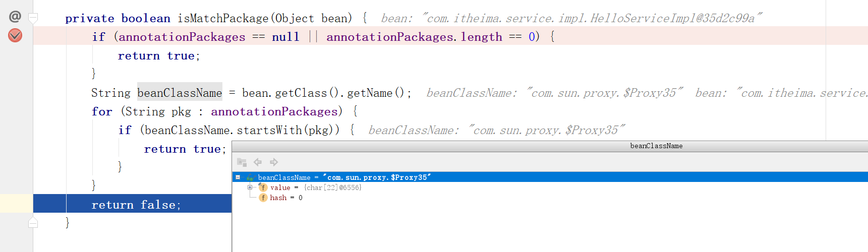Select the hash = 0 field row
Screen dimensions: 868x252
pos(550,198)
